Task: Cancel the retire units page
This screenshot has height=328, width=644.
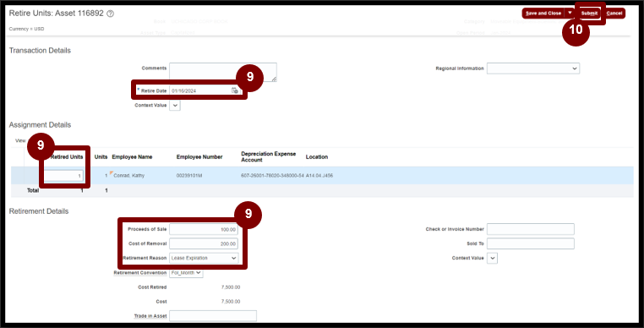Action: [x=614, y=14]
